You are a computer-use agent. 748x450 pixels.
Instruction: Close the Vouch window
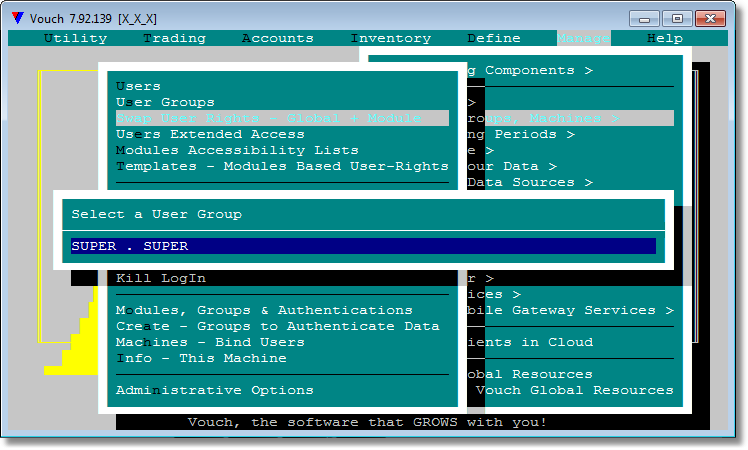[710, 19]
